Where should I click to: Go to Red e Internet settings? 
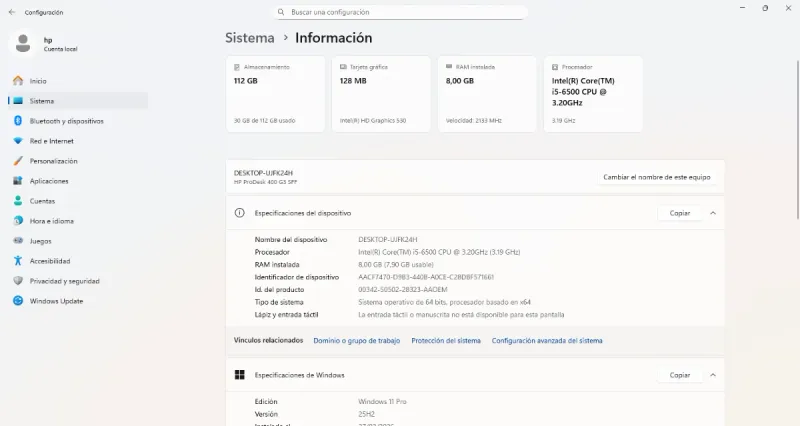[x=78, y=141]
